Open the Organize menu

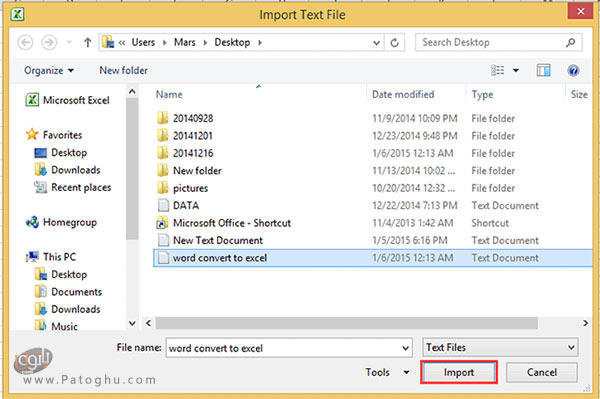tap(49, 70)
